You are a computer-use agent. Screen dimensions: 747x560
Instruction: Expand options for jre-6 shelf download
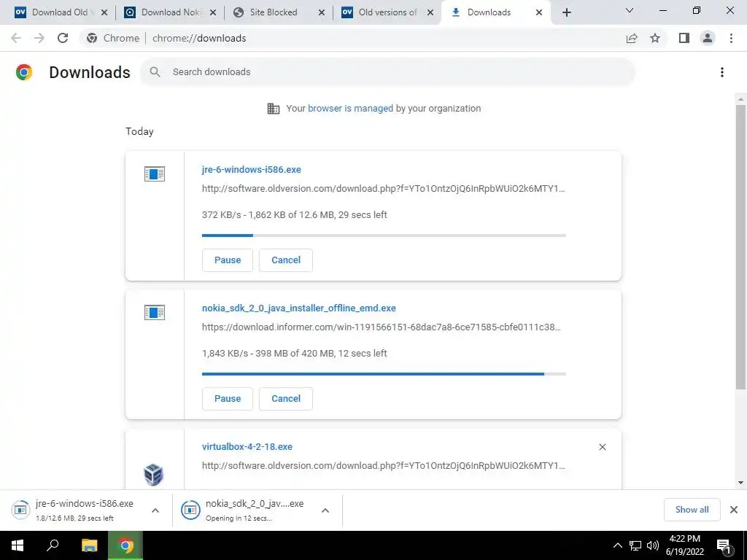tap(155, 510)
